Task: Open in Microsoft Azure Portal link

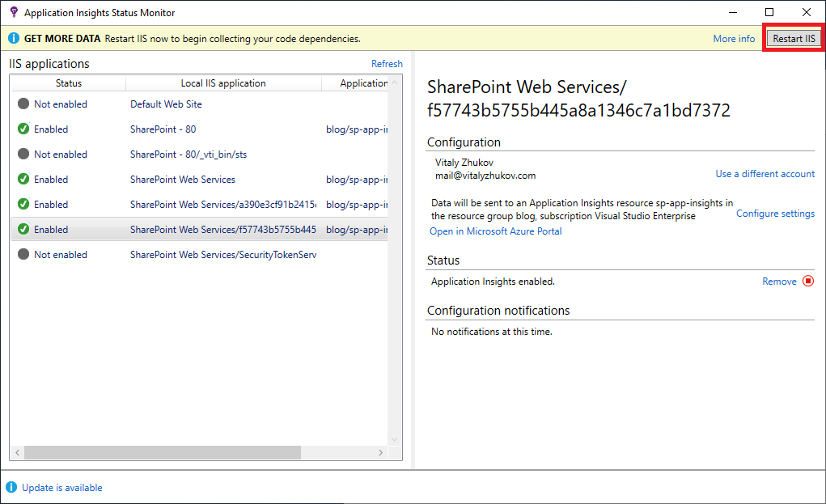Action: (496, 231)
